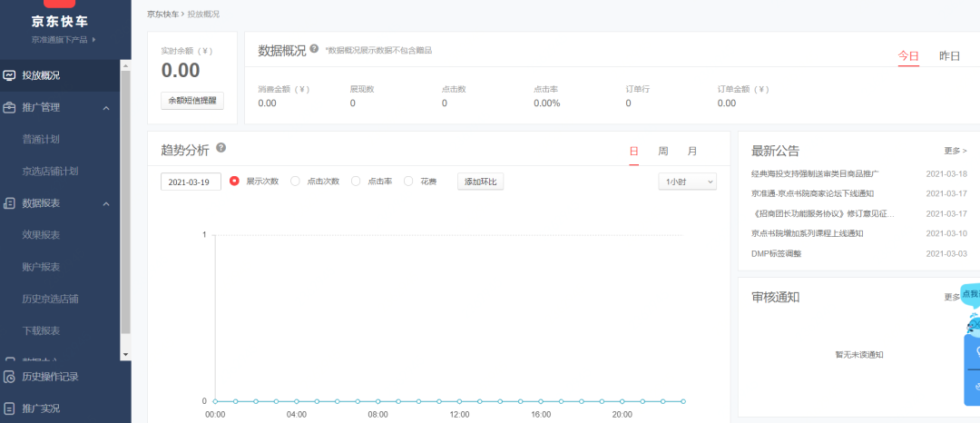Switch to 昨日 tab
Screen dimensions: 980x423
point(949,56)
